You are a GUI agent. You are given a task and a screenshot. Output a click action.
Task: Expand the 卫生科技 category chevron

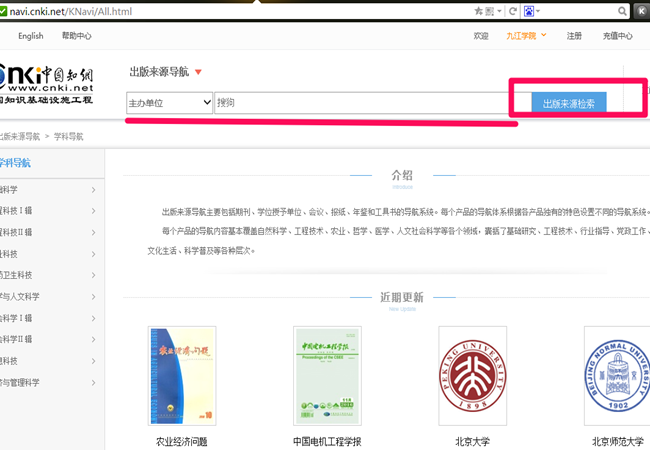(x=93, y=275)
